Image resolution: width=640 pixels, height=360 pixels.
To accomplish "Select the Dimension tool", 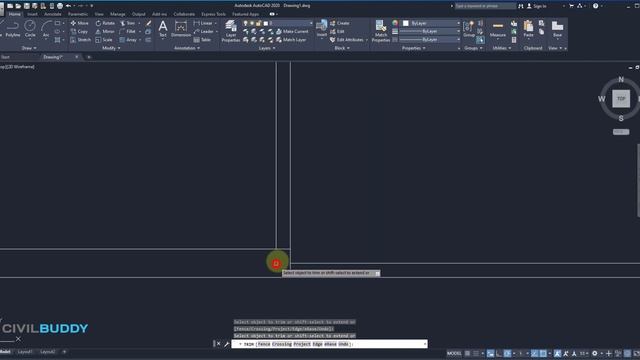I will [x=180, y=29].
